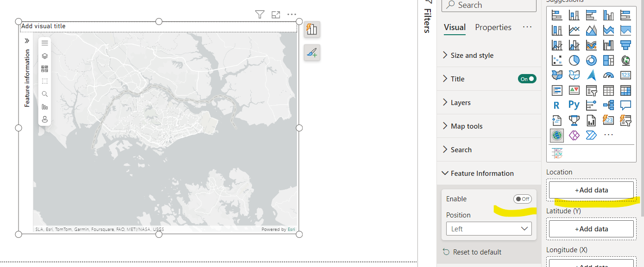Select the Q&A speech bubble visual

[x=625, y=106]
